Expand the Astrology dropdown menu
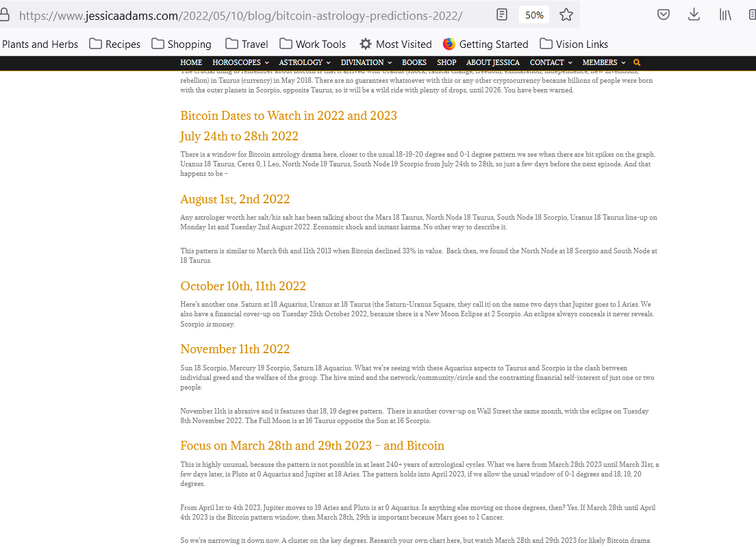The image size is (756, 547). [304, 62]
